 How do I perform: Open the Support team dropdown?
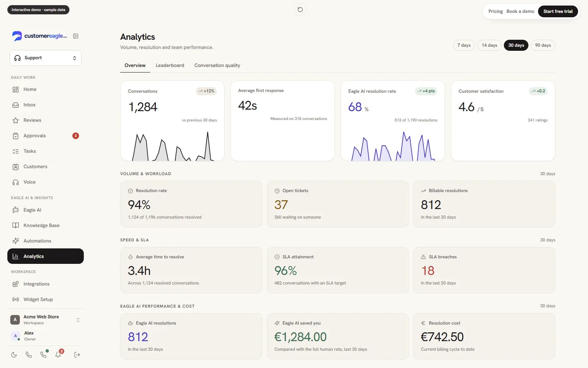tap(46, 58)
